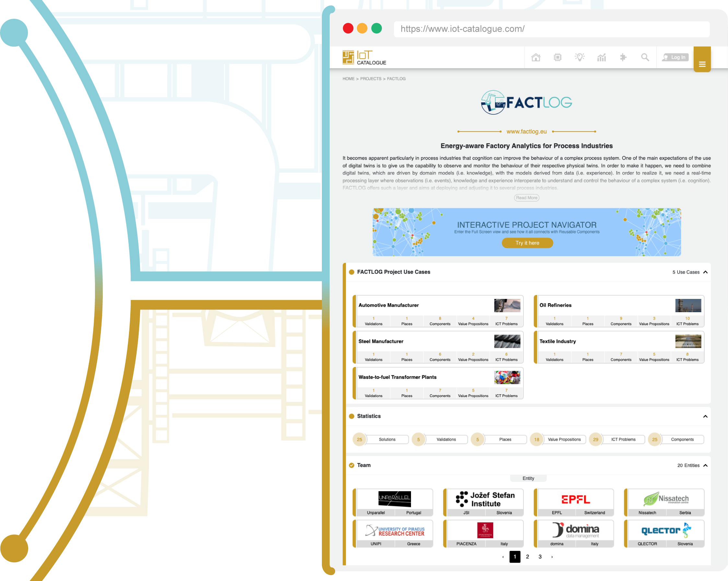Image resolution: width=728 pixels, height=581 pixels.
Task: Click Automotive Manufacturer title
Action: pos(388,305)
